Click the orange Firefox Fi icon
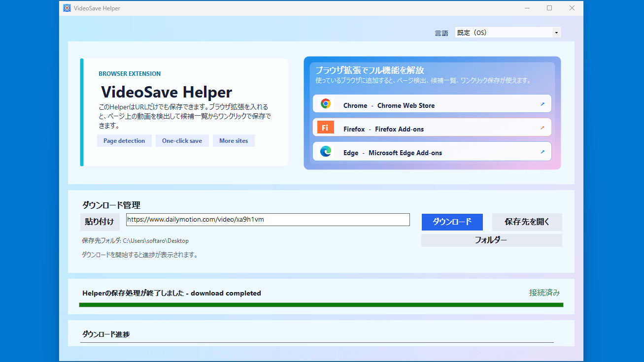The width and height of the screenshot is (644, 362). (325, 127)
